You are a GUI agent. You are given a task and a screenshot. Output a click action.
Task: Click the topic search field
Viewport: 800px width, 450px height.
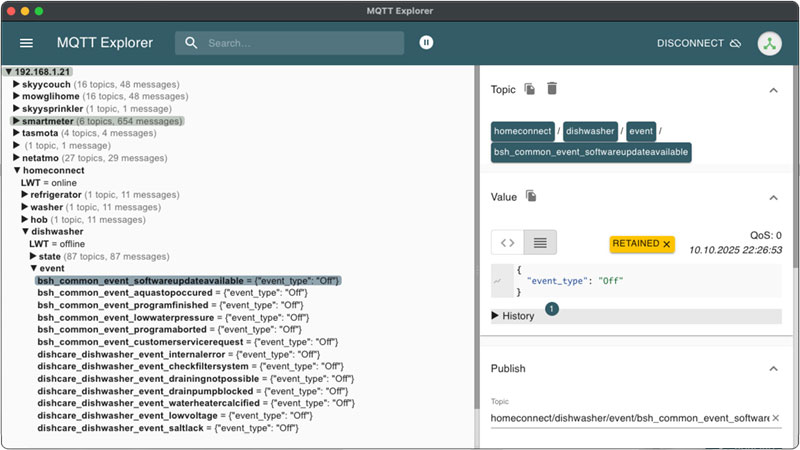pyautogui.click(x=300, y=43)
